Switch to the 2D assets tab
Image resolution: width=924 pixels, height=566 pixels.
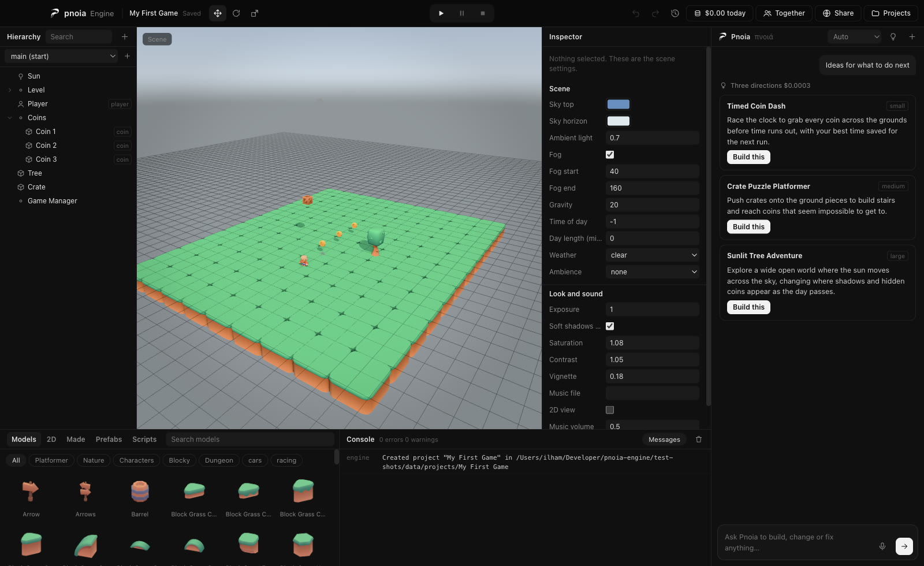pyautogui.click(x=51, y=440)
